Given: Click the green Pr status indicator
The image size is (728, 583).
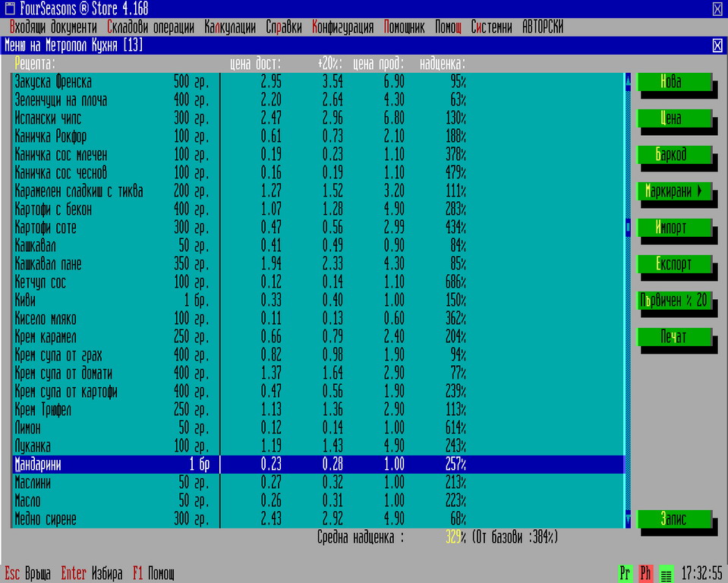Looking at the screenshot, I should (x=626, y=573).
